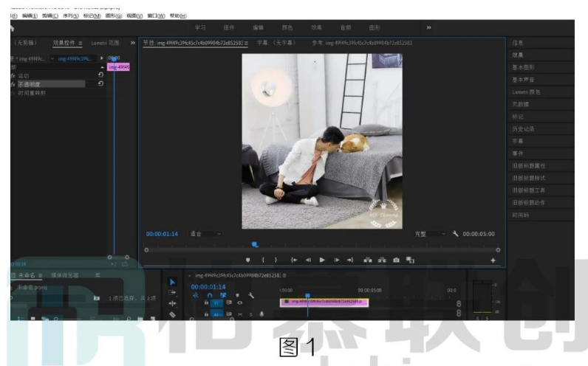This screenshot has height=366, width=588.
Task: Go to Out point in Program monitor
Action: (350, 260)
